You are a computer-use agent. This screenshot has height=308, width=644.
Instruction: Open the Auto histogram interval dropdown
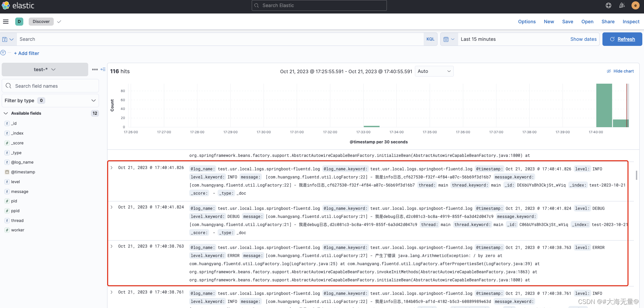[434, 71]
